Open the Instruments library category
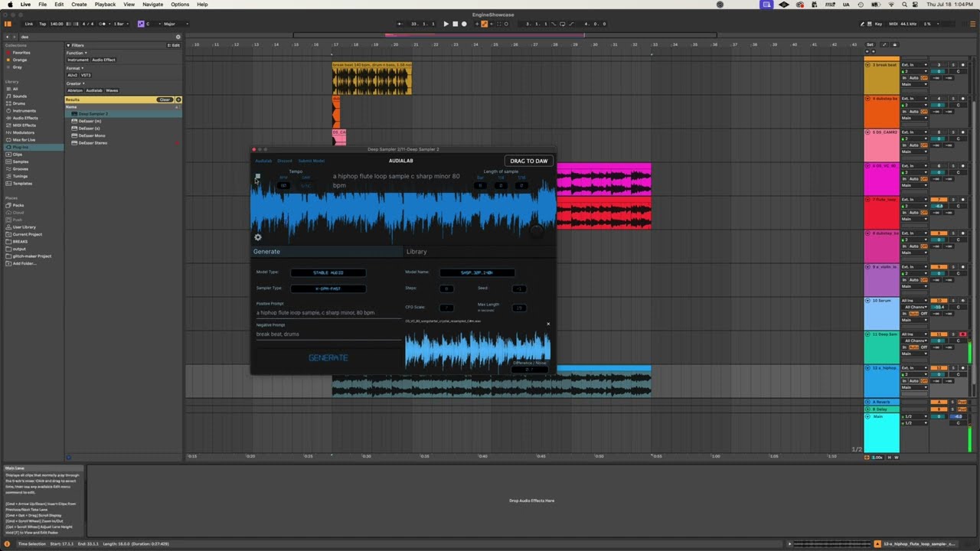The width and height of the screenshot is (980, 551). (24, 111)
